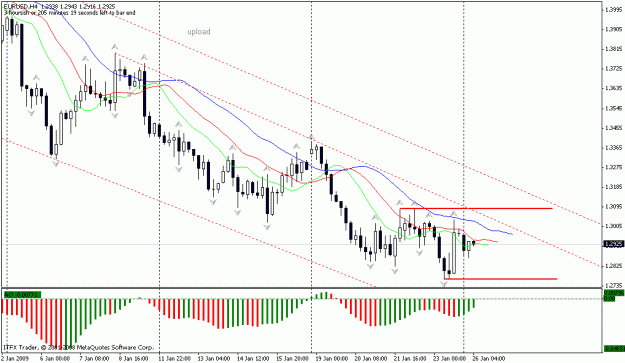Click the '11 Jan 22:00' time label
The width and height of the screenshot is (625, 363).
175,358
